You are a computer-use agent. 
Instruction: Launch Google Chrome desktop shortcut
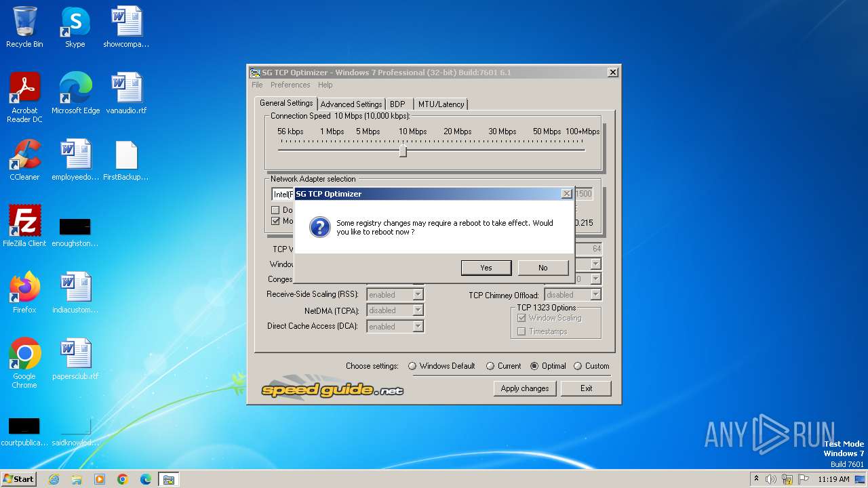coord(24,363)
